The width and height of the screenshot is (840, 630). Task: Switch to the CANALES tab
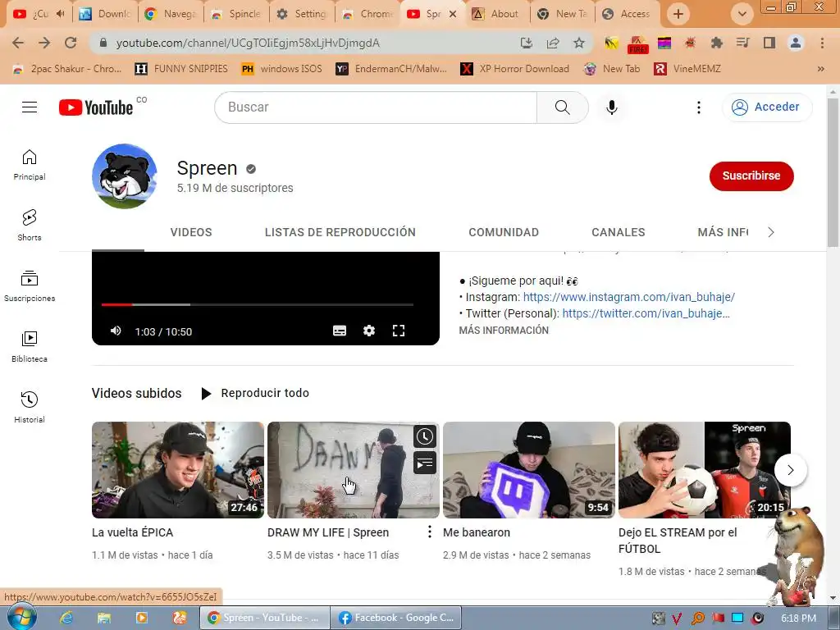tap(619, 232)
